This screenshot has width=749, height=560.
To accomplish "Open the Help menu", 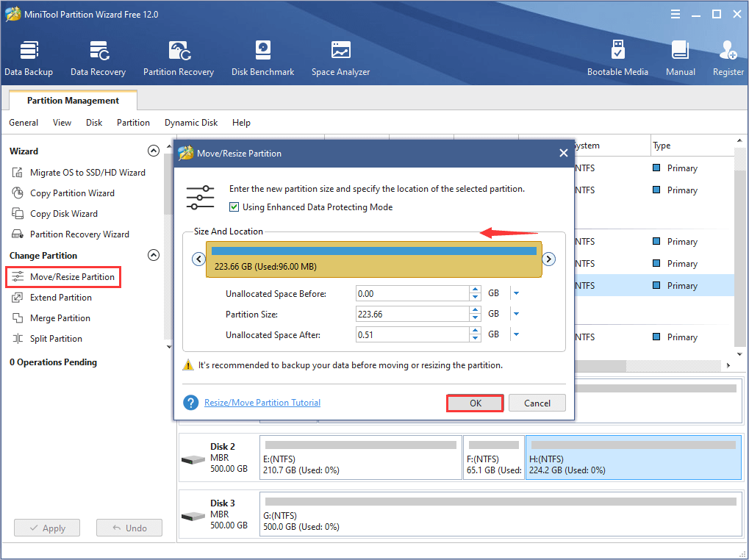I will pos(241,123).
